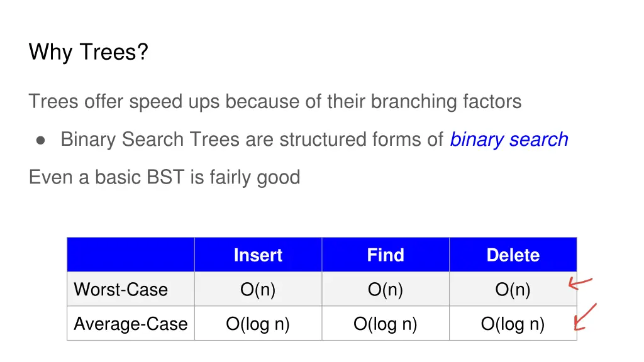Image resolution: width=644 pixels, height=362 pixels.
Task: Click the red arrow beside the Average-Case row
Action: tap(585, 317)
